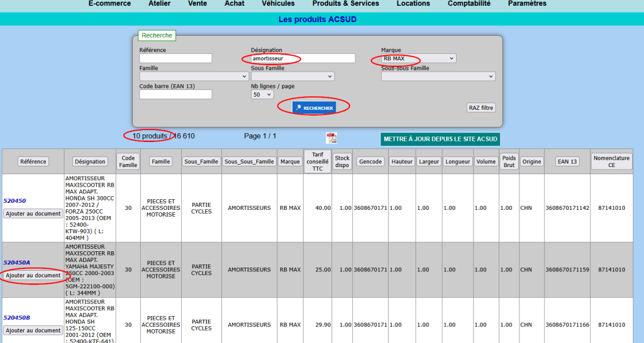Open the Produits & Services menu

point(346,4)
